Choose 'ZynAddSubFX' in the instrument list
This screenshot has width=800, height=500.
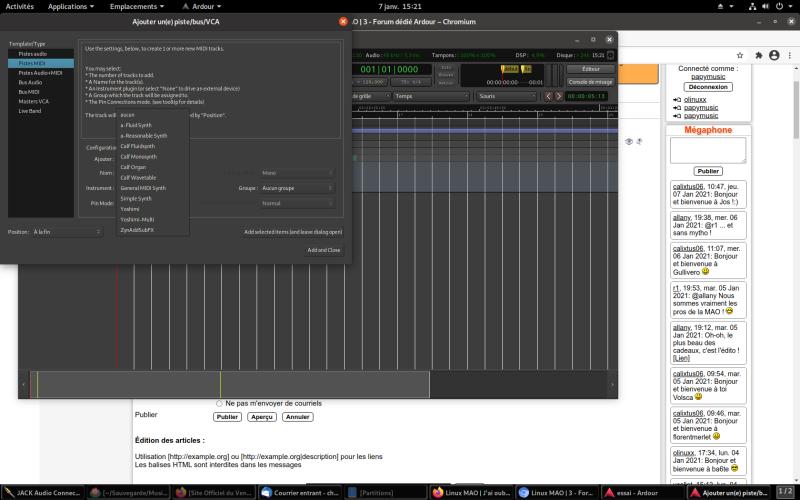(x=153, y=230)
